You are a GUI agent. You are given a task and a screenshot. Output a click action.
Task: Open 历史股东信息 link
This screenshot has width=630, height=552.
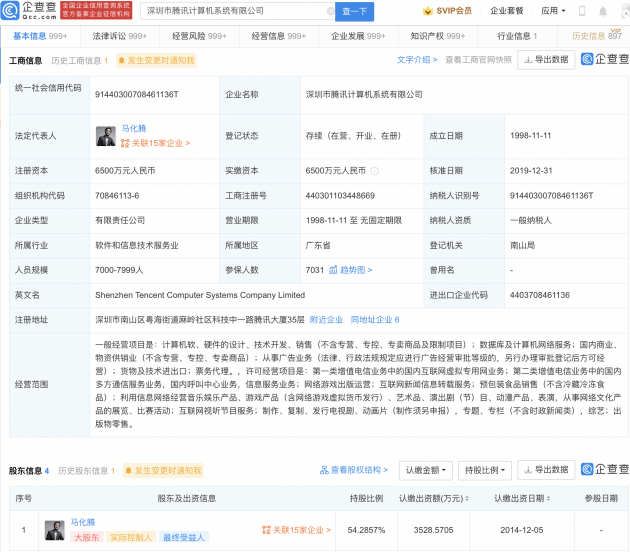coord(86,471)
